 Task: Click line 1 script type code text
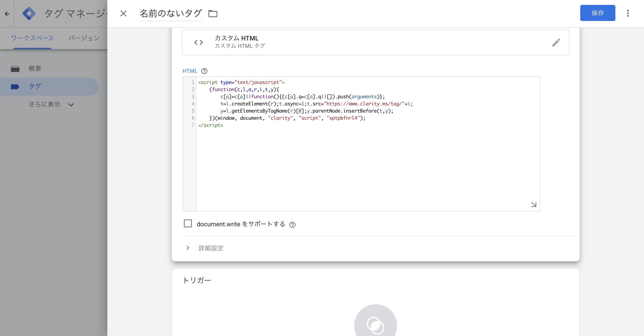coord(241,82)
